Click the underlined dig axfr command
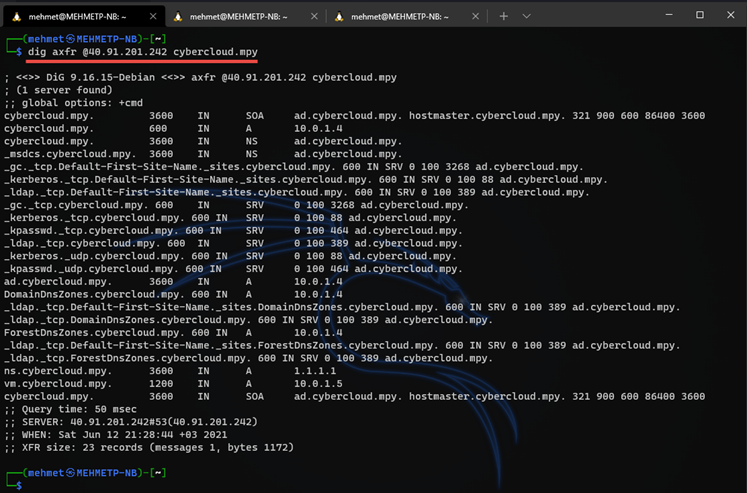Viewport: 747px width, 493px height. point(143,51)
